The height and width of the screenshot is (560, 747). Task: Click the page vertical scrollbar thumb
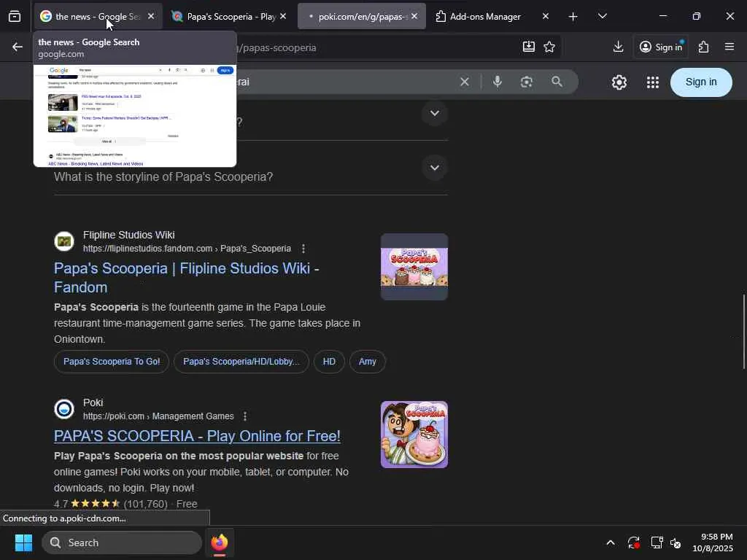(x=743, y=332)
